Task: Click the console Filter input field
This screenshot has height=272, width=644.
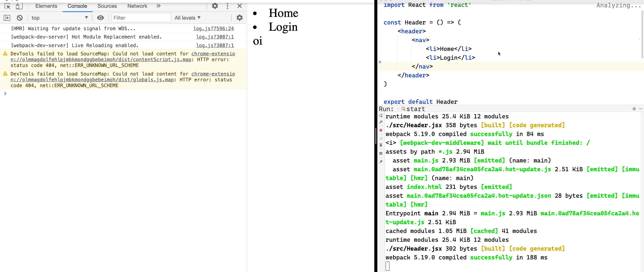Action: point(141,18)
